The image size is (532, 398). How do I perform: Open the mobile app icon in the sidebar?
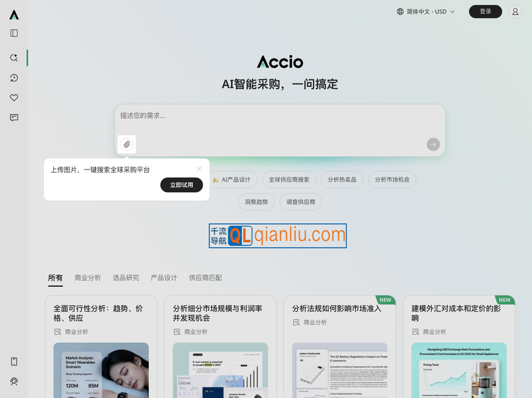coord(13,361)
